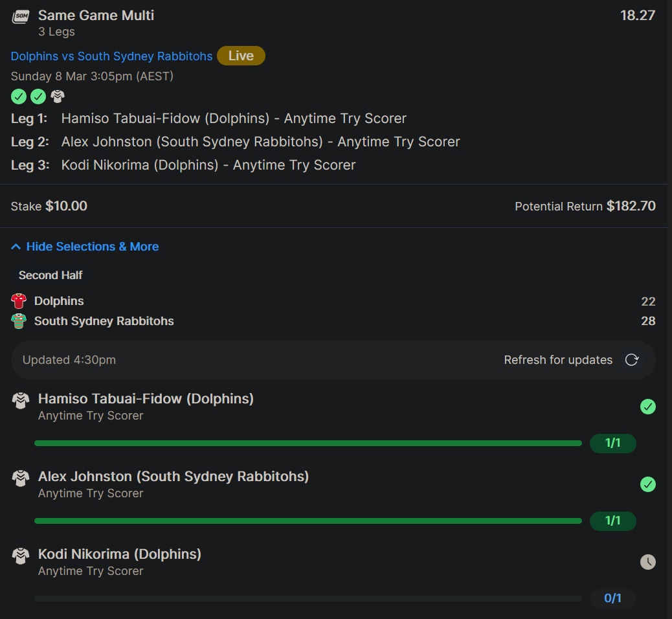Click the Dolphins team name in scoreboard
The height and width of the screenshot is (619, 672).
(59, 301)
